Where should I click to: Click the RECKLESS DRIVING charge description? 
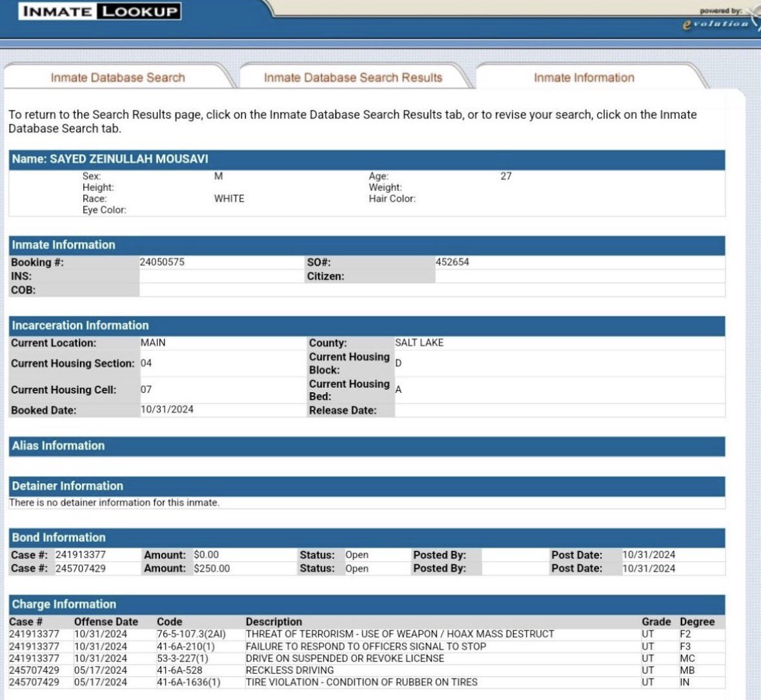[290, 670]
